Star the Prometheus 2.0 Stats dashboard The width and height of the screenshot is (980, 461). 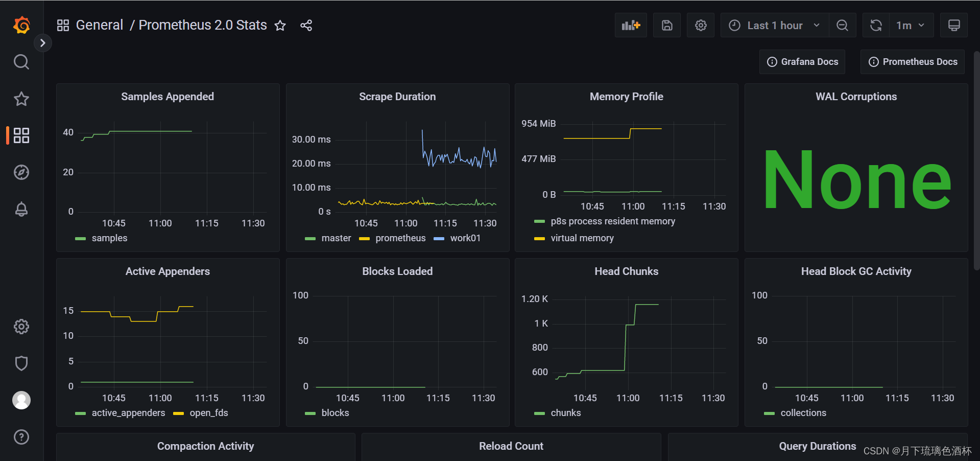point(280,26)
